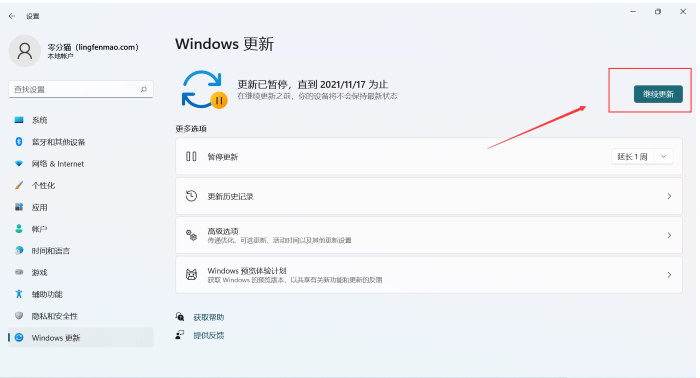
Task: Select the 网络 & Internet wifi icon
Action: click(19, 163)
